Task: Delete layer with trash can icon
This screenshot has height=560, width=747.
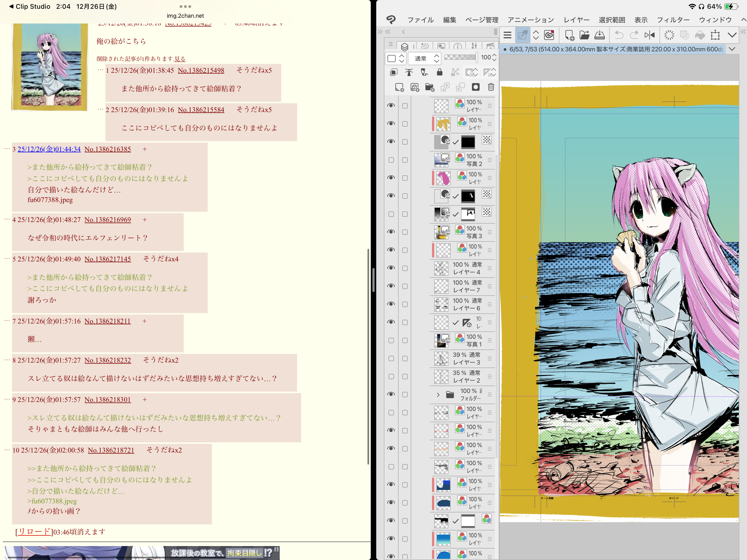Action: 491,87
